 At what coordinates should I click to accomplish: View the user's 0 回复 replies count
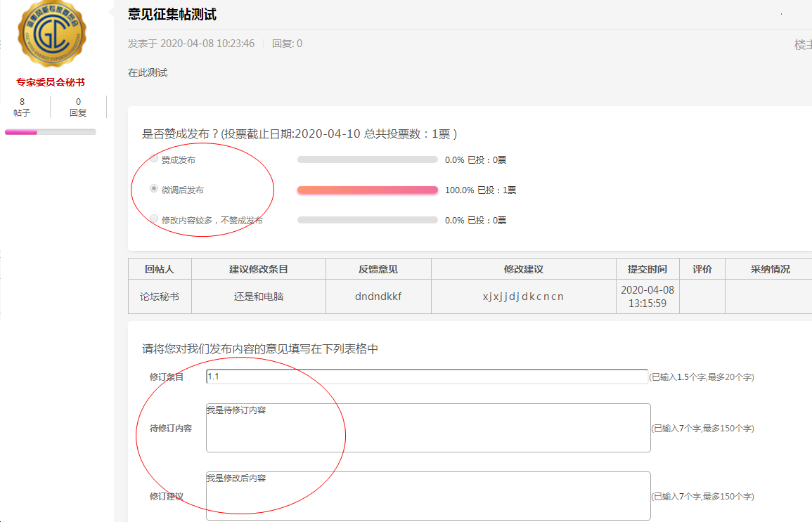click(x=78, y=107)
